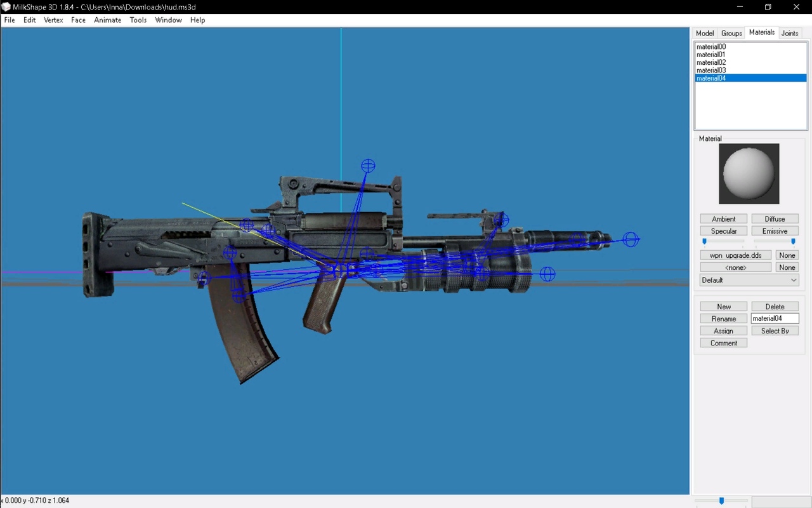Screen dimensions: 812x508
Task: Click the material name input field
Action: point(775,319)
